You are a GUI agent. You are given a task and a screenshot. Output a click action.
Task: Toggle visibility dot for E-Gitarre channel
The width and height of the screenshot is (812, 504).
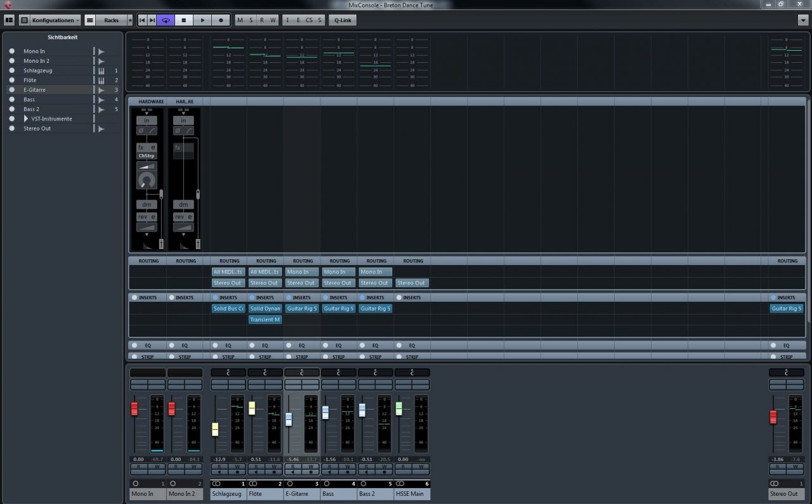(11, 90)
